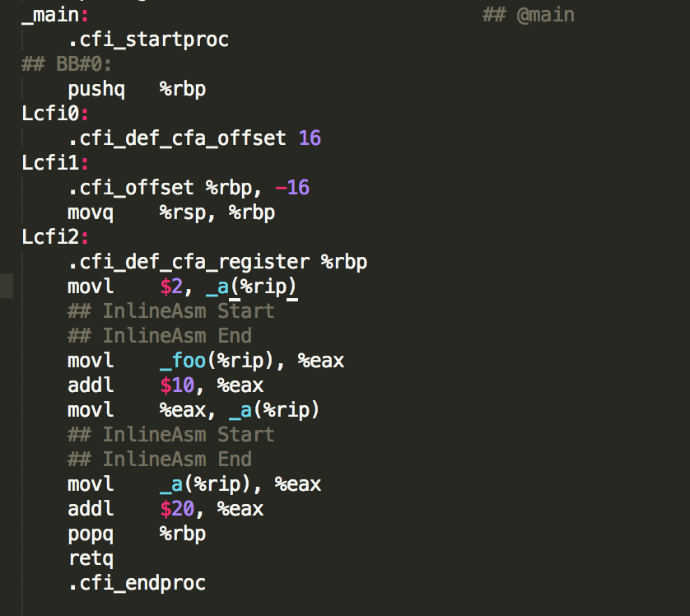Click the ## BB#0: comment line
Image resolution: width=690 pixels, height=616 pixels.
pyautogui.click(x=66, y=64)
